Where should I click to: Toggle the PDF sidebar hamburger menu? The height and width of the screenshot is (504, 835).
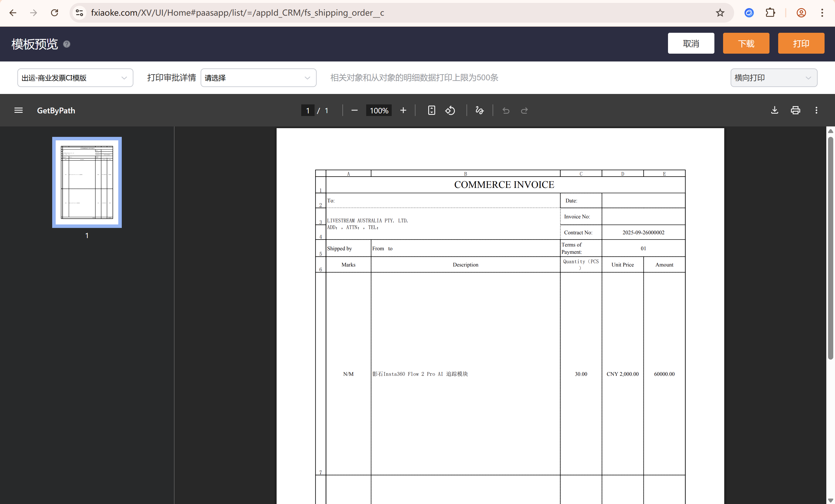click(18, 110)
